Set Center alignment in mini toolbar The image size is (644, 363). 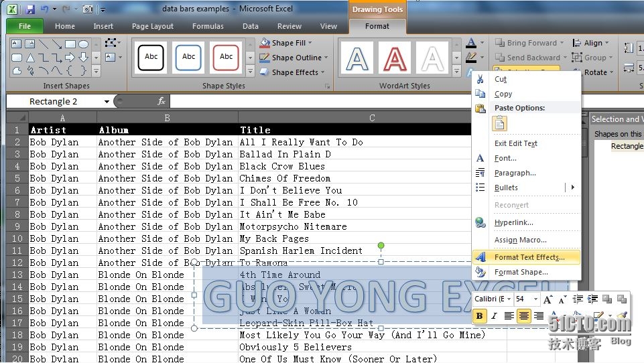click(x=523, y=315)
